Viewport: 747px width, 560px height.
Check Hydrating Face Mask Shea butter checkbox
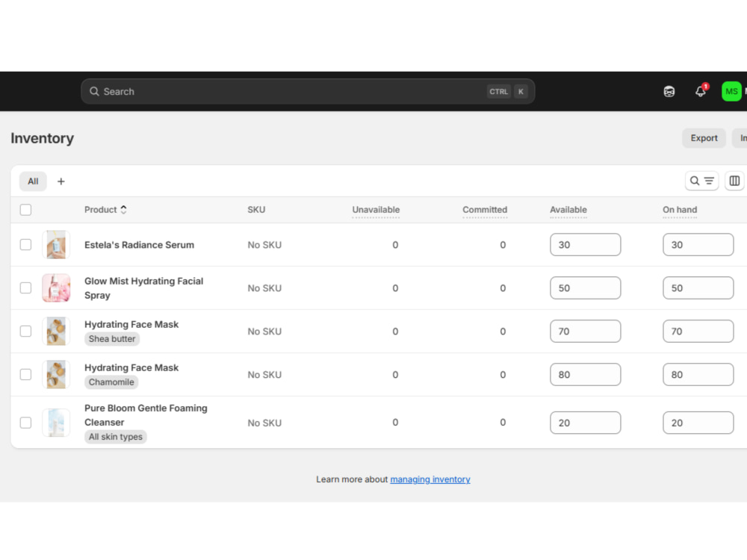coord(25,332)
